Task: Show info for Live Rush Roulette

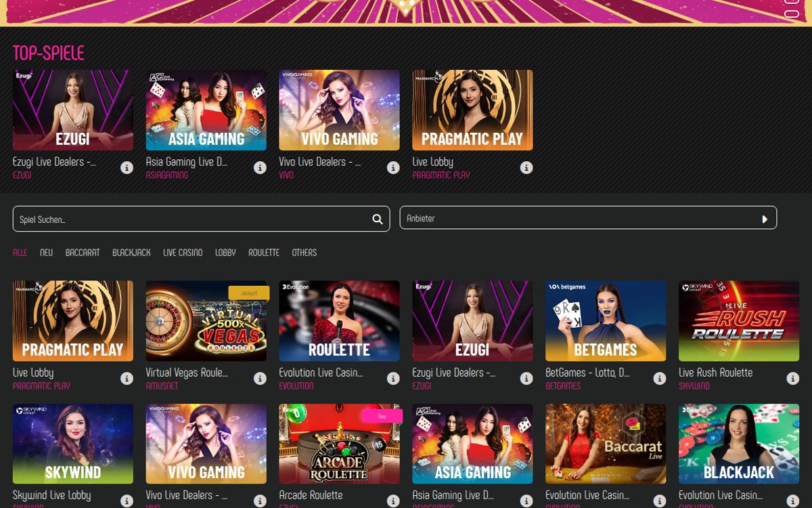Action: point(793,378)
